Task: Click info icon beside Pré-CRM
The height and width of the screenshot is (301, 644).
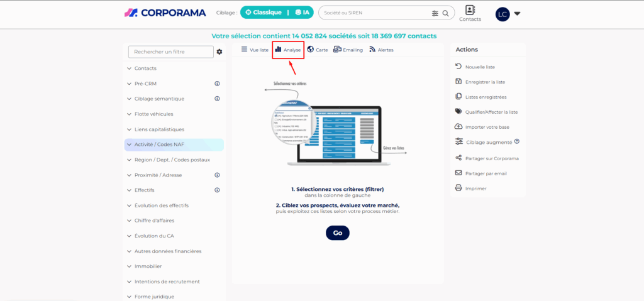Action: click(217, 84)
